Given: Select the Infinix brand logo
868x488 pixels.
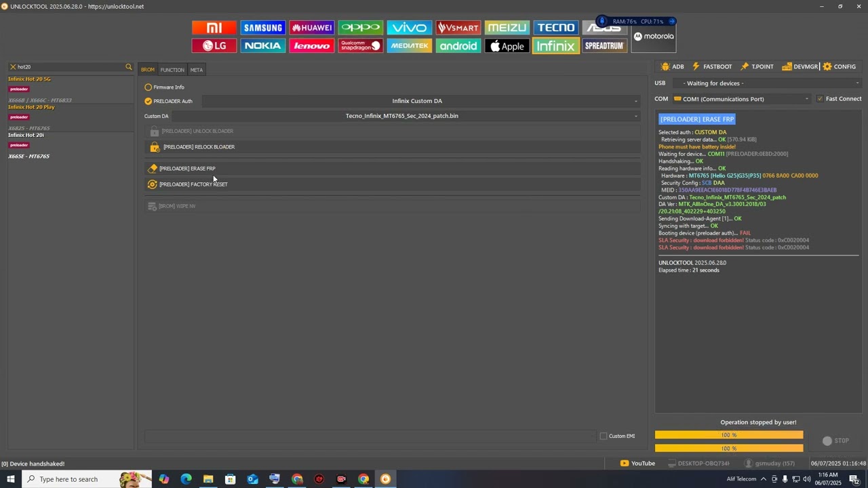Looking at the screenshot, I should tap(556, 45).
